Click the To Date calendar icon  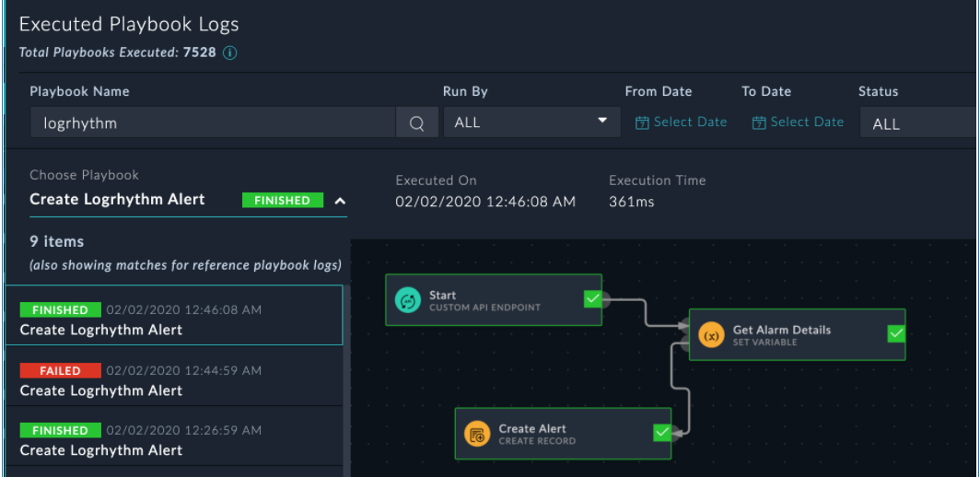pos(759,122)
